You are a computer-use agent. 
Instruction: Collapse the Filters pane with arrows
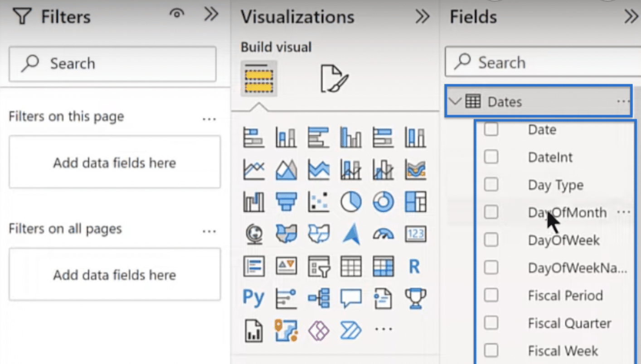[211, 14]
